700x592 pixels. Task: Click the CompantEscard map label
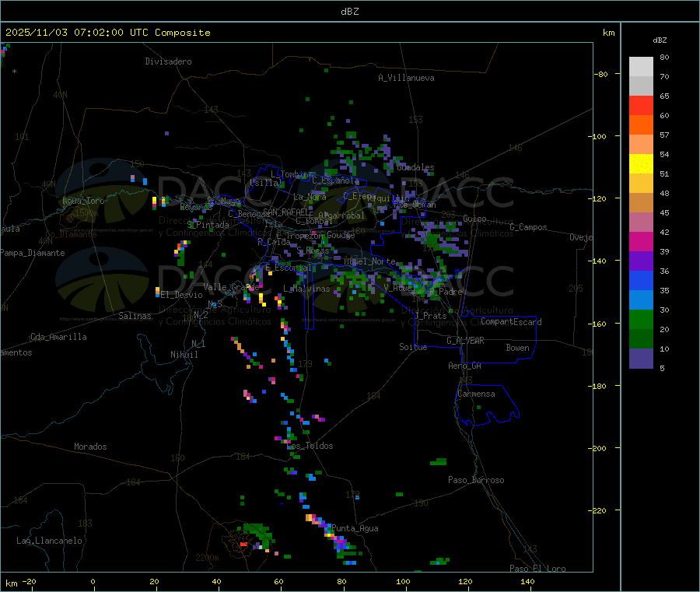coord(511,322)
